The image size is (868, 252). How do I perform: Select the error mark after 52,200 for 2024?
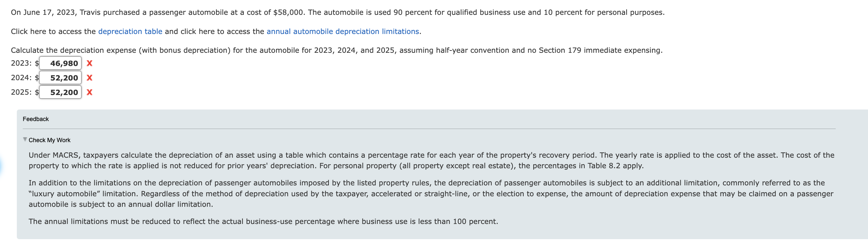click(x=89, y=78)
